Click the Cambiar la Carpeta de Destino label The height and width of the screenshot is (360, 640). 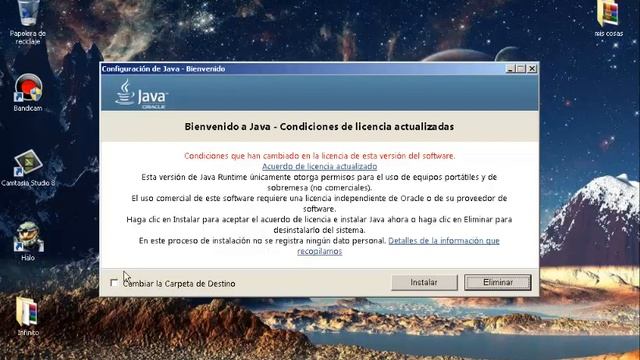pyautogui.click(x=179, y=284)
